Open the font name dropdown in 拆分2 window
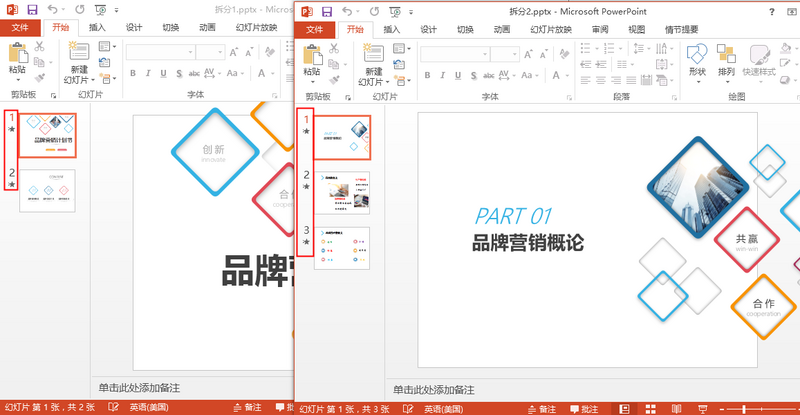 (x=485, y=54)
